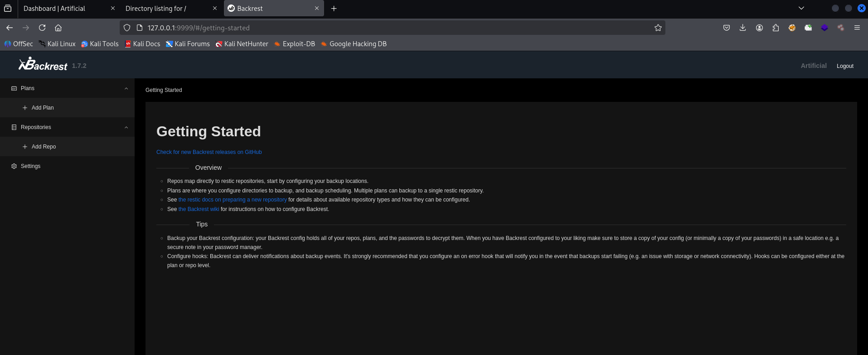The height and width of the screenshot is (355, 868).
Task: Collapse the Repositories section chevron
Action: point(126,127)
